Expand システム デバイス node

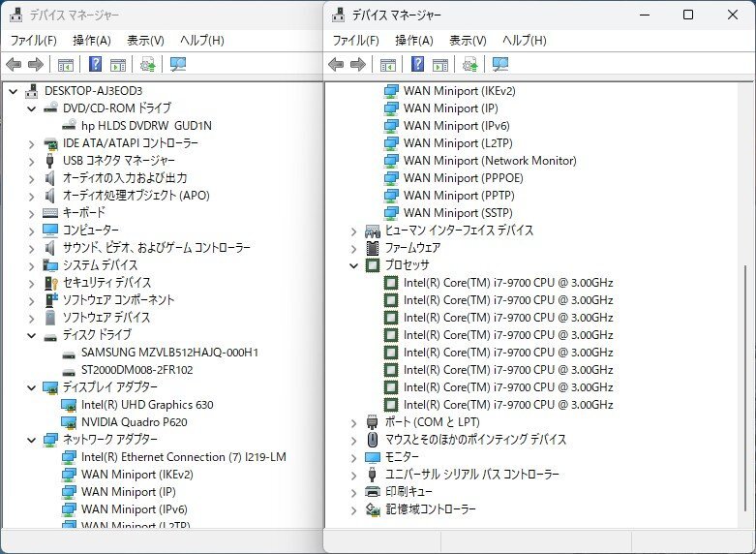[x=31, y=266]
